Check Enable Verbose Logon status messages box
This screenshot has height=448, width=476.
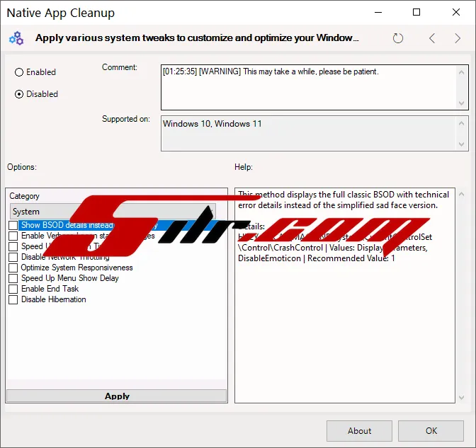13,236
